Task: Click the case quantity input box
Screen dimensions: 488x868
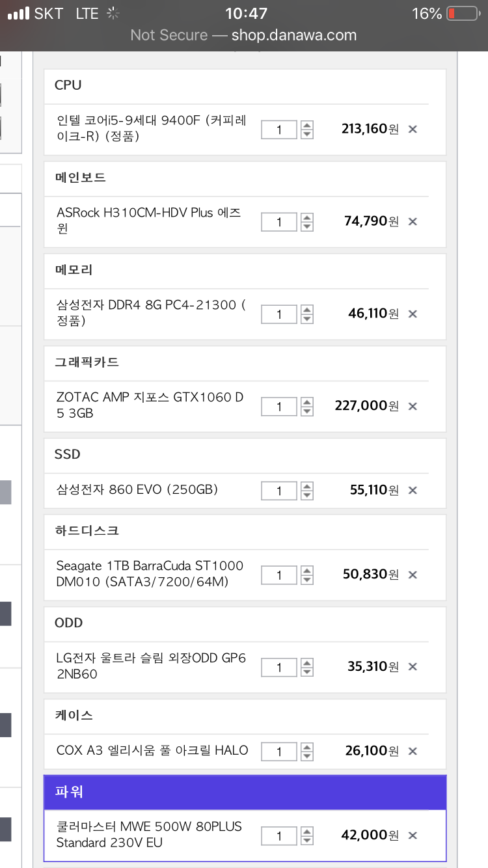Action: [279, 752]
